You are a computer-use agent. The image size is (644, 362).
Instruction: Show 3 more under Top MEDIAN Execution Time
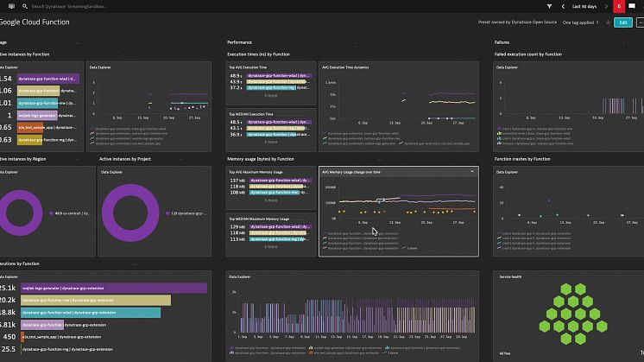pos(271,142)
